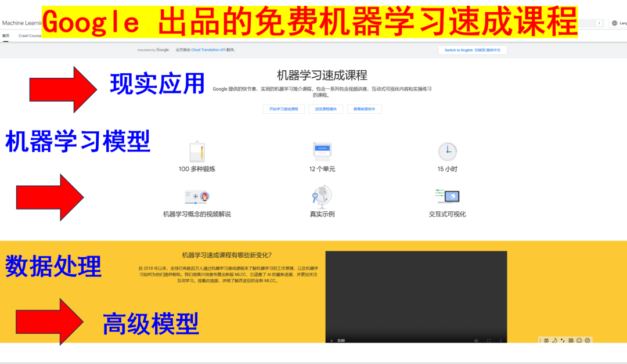Toggle the IME punctuation mode icon
Screen dimensions: 627x364
(x=563, y=341)
